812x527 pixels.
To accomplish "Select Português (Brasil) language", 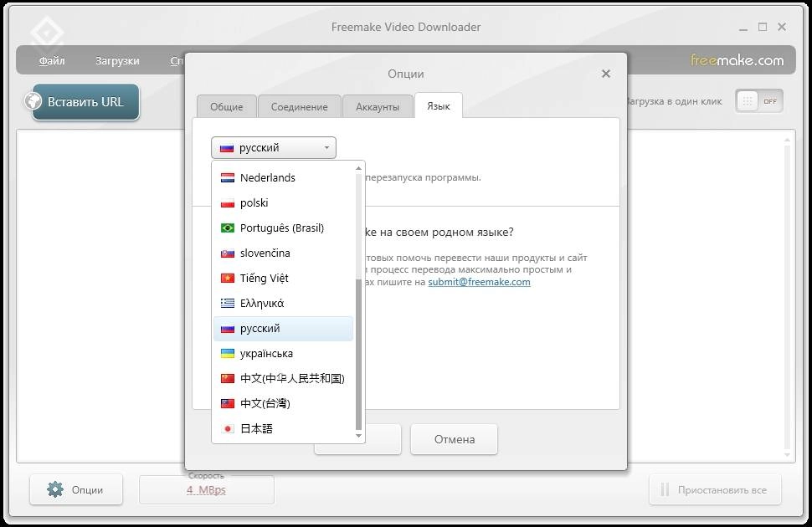I will (283, 228).
